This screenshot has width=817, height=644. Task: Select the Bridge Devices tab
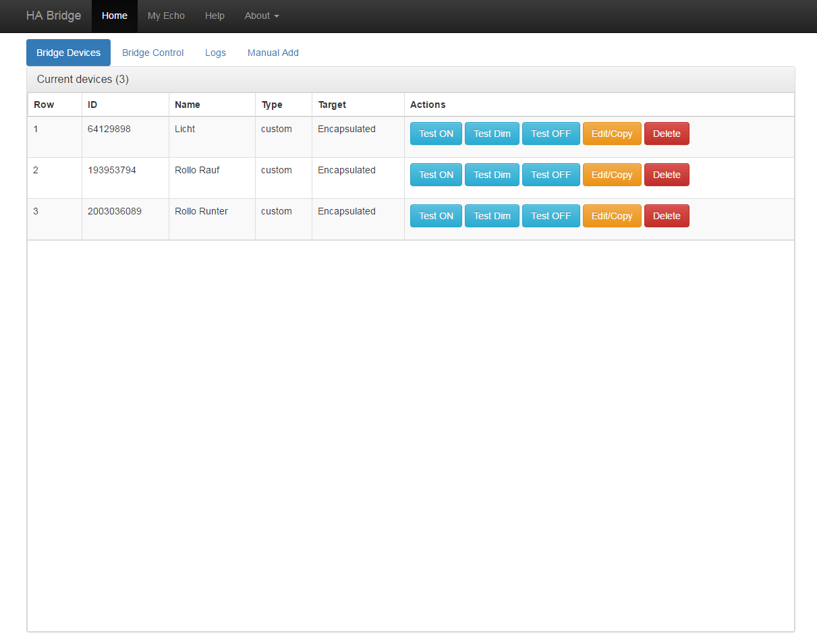pyautogui.click(x=68, y=53)
